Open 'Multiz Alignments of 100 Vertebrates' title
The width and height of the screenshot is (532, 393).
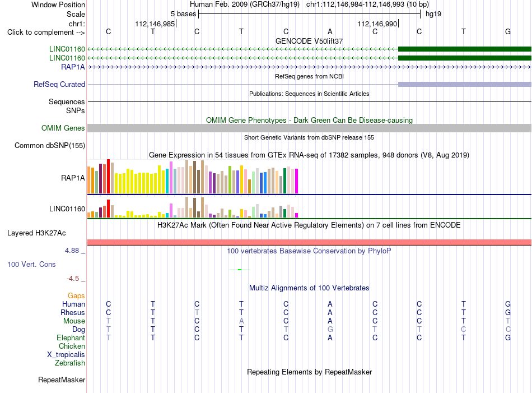(x=309, y=288)
